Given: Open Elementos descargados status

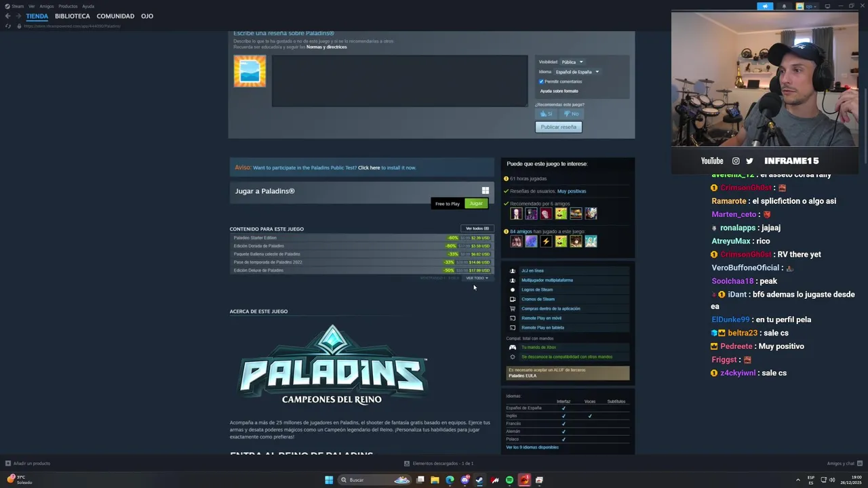Looking at the screenshot, I should pos(439,464).
